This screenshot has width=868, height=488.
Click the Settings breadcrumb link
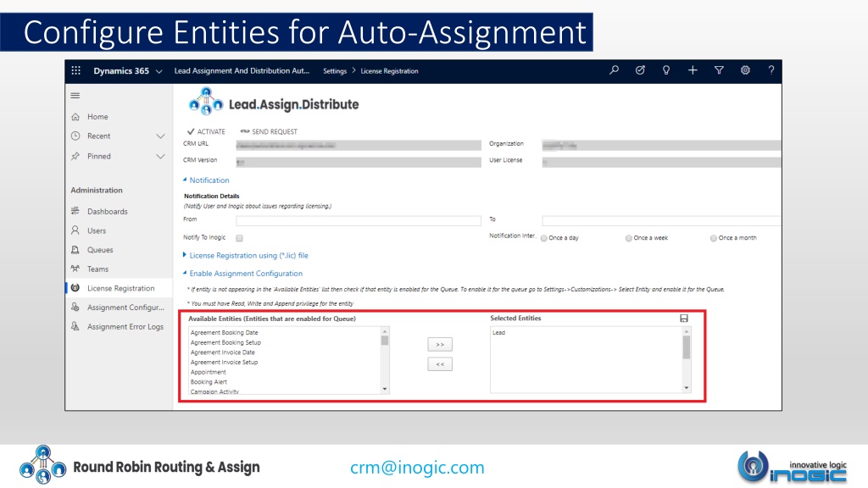pos(335,71)
